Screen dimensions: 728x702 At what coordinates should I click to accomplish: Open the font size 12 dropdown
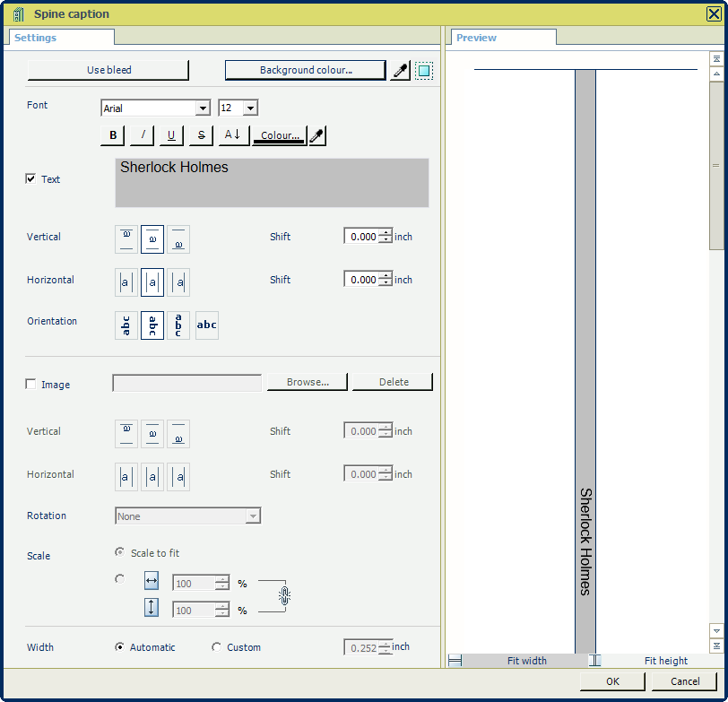pos(250,108)
